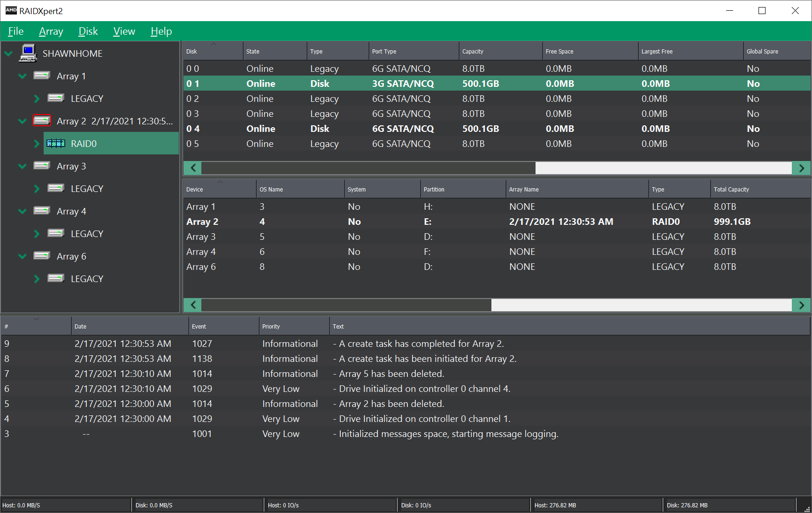
Task: Select disk row 0 5
Action: 497,144
